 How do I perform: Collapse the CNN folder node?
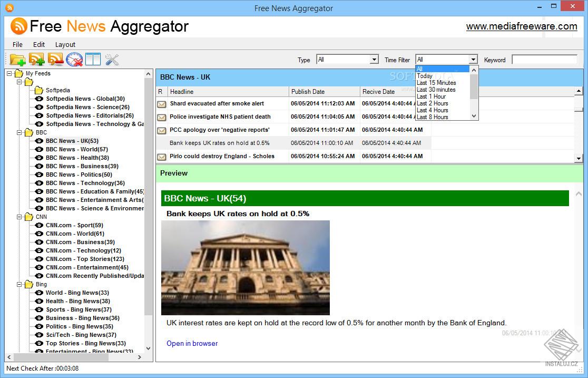click(19, 217)
